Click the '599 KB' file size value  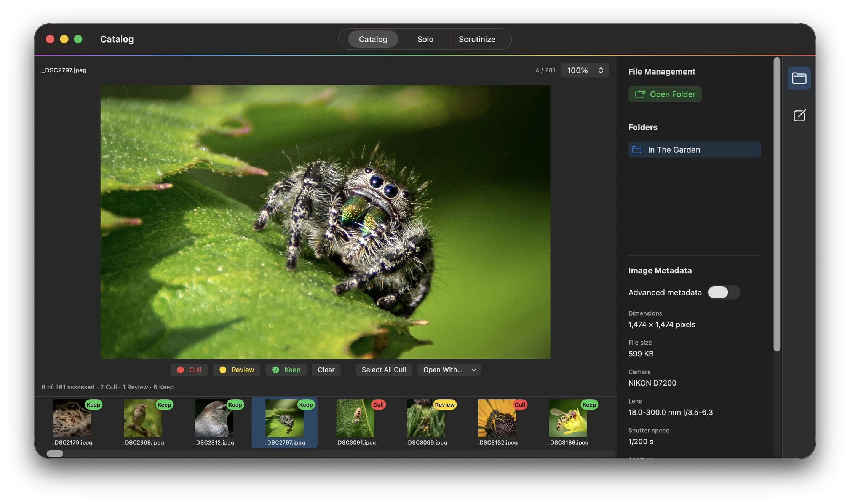click(x=641, y=354)
